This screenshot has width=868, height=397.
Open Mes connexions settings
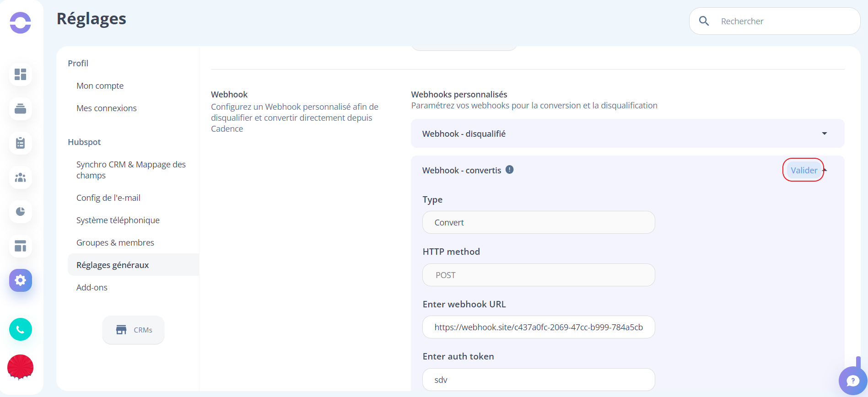(107, 108)
